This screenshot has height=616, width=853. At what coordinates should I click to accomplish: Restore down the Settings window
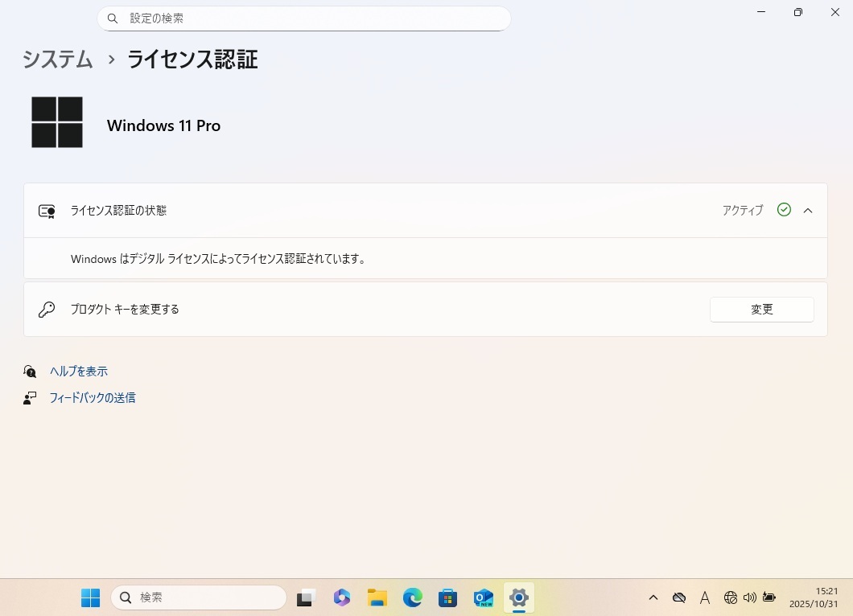coord(798,12)
